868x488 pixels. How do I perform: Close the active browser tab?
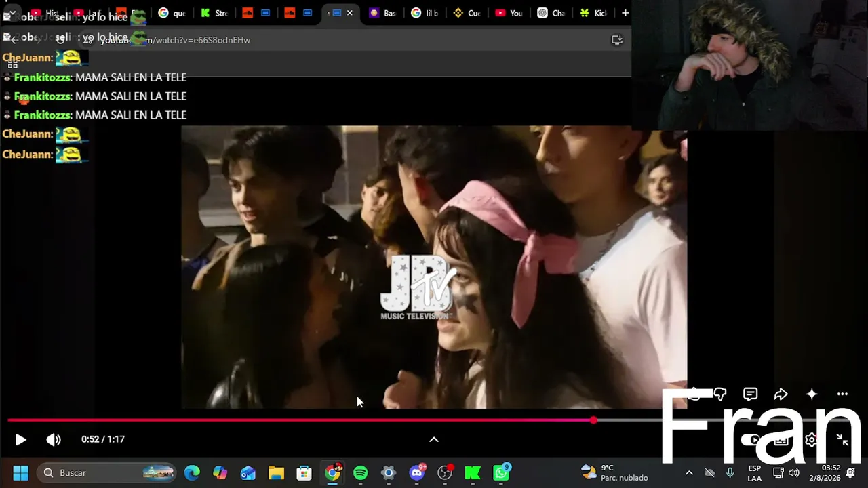click(x=350, y=13)
